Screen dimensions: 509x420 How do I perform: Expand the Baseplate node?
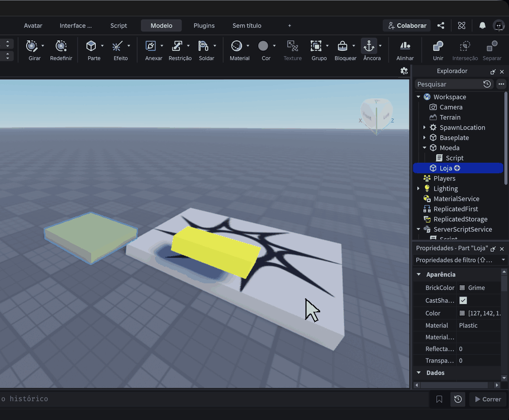[424, 137]
